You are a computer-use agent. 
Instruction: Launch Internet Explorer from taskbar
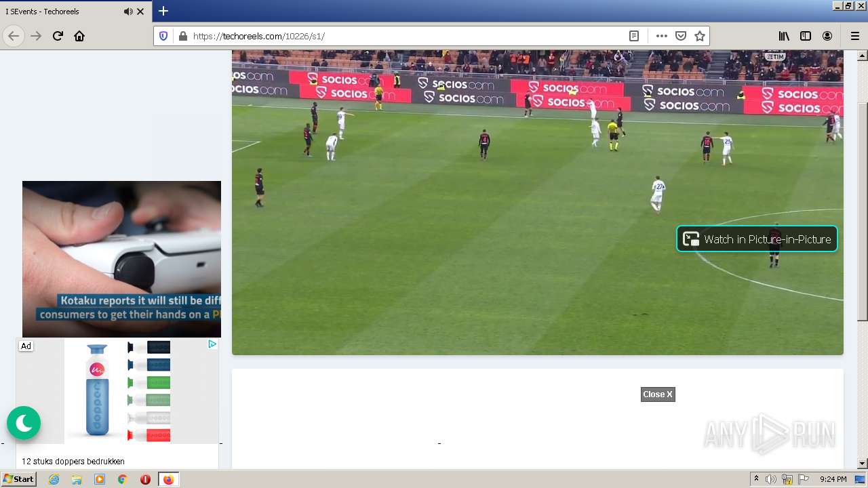click(54, 479)
